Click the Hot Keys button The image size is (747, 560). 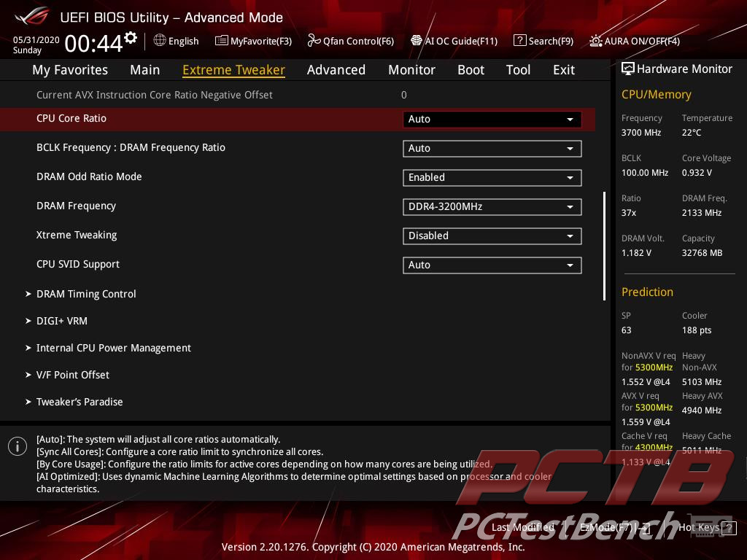click(708, 527)
